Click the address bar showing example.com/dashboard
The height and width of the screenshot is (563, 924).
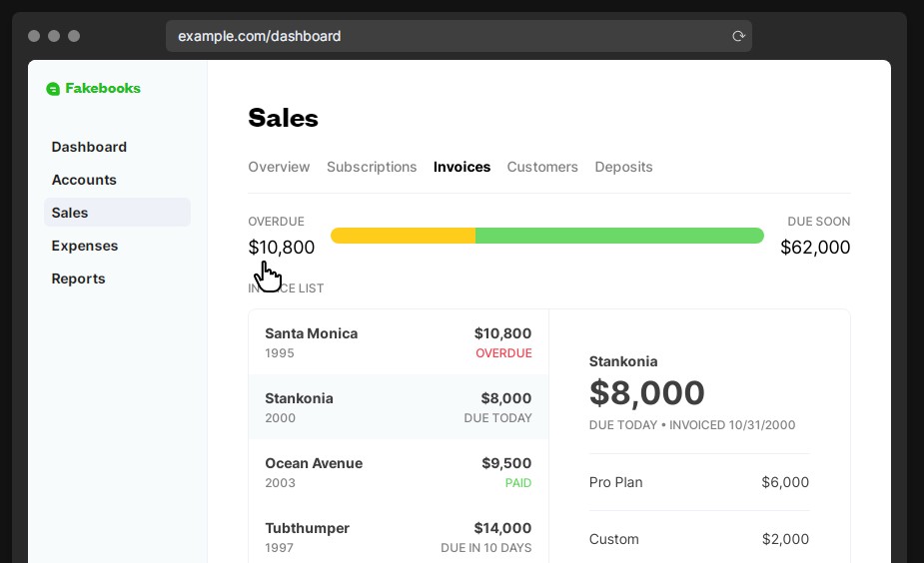click(459, 36)
